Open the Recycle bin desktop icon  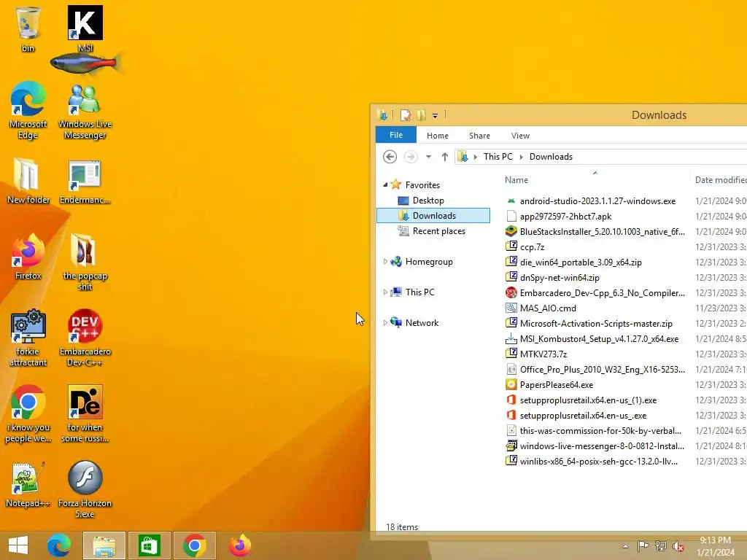point(28,28)
